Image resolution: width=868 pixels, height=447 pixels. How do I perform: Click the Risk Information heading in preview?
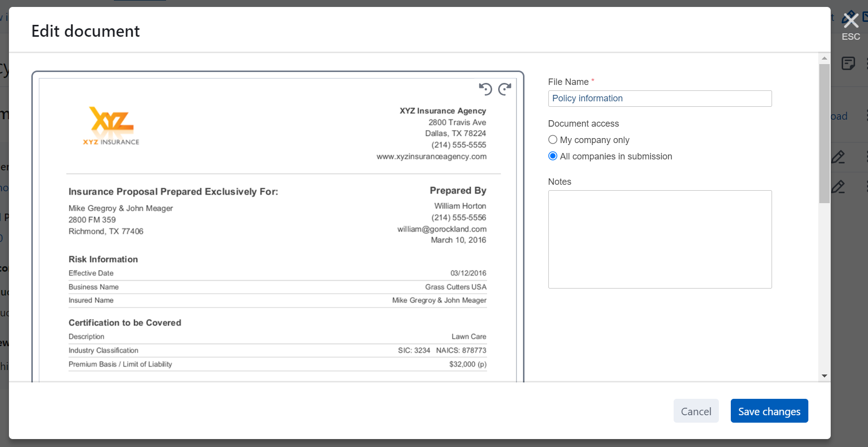click(x=103, y=259)
